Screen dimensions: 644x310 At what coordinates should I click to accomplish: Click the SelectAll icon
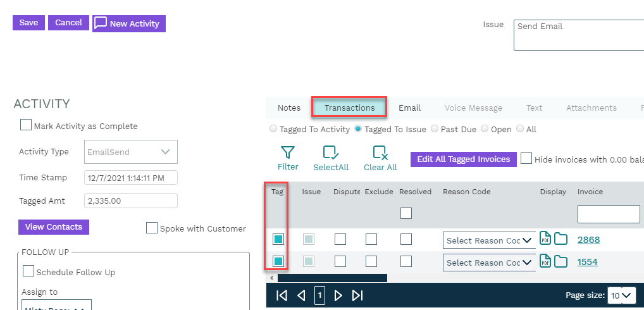point(331,152)
